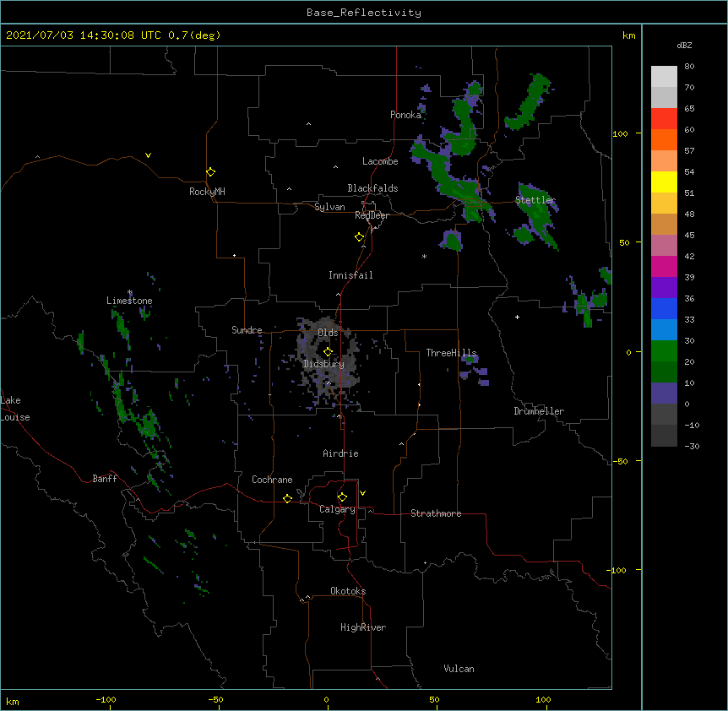
Task: Click the Airdrie city label
Action: (x=340, y=453)
